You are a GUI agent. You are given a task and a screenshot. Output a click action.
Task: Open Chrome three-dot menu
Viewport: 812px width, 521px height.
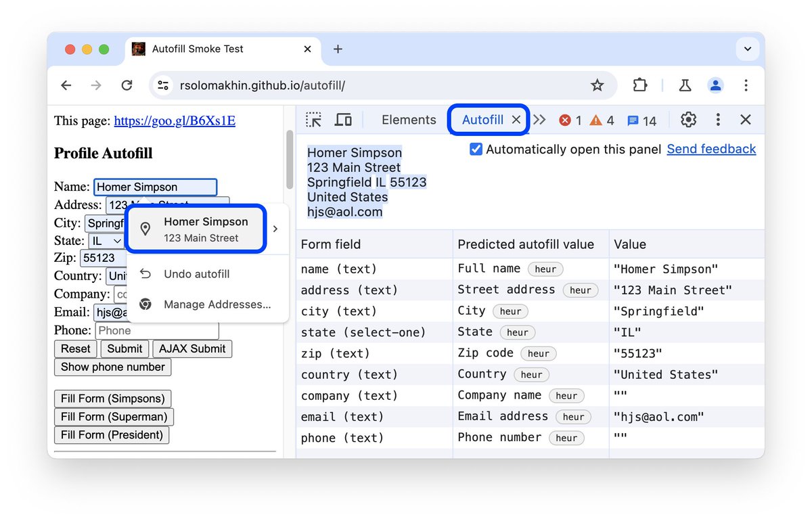tap(746, 85)
